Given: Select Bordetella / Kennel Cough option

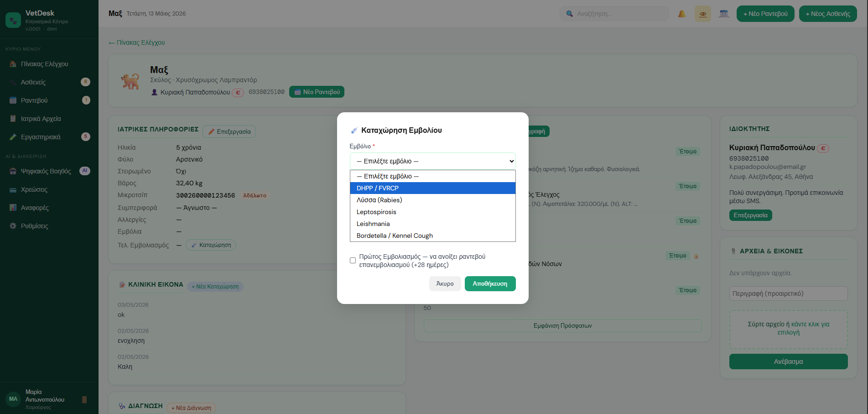Looking at the screenshot, I should [432, 236].
